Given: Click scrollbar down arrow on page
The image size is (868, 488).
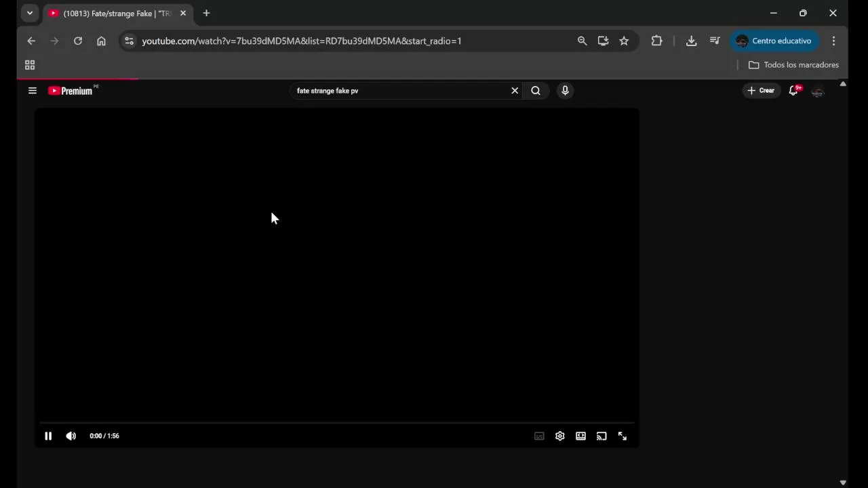Looking at the screenshot, I should (843, 483).
